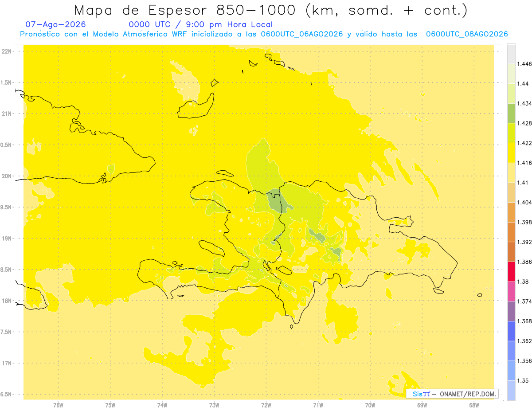Click the '0600UTC_08AGO2026' validity time text
The width and height of the screenshot is (532, 411).
[467, 34]
